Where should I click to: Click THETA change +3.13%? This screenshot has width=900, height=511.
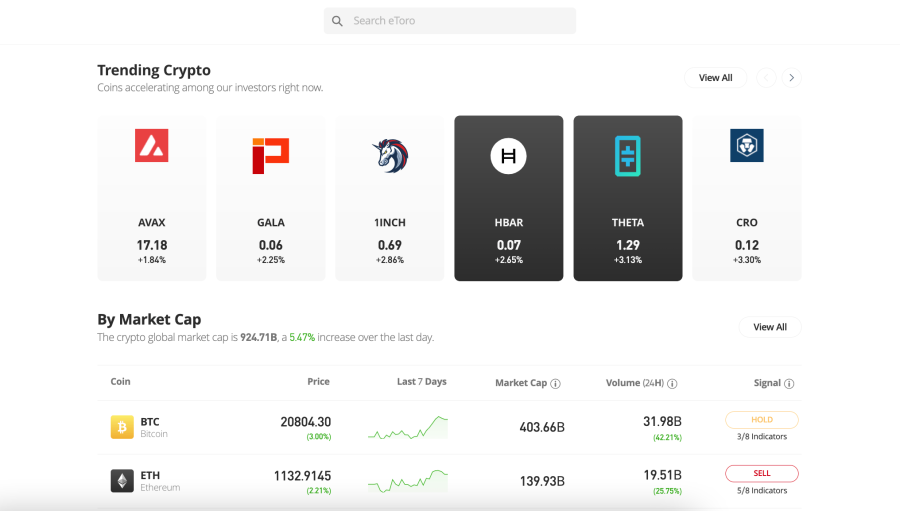[x=627, y=260]
